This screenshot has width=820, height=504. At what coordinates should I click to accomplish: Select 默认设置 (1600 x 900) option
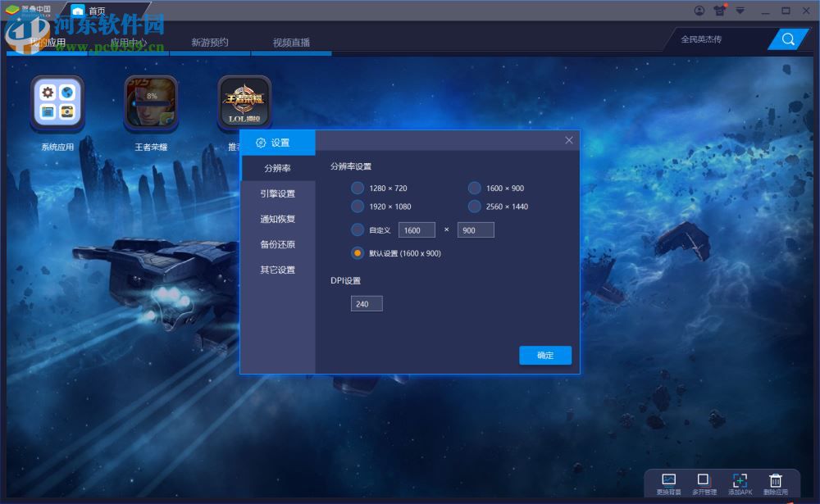pos(358,253)
